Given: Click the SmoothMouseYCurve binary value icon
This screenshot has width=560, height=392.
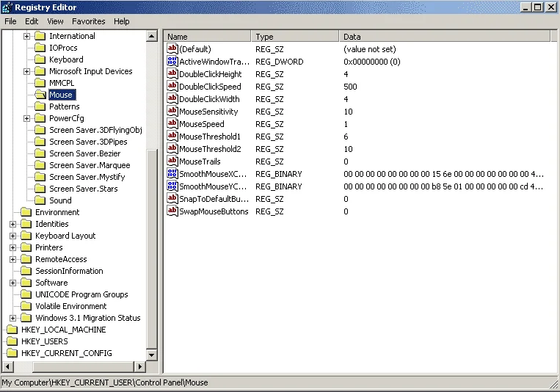Looking at the screenshot, I should (172, 186).
